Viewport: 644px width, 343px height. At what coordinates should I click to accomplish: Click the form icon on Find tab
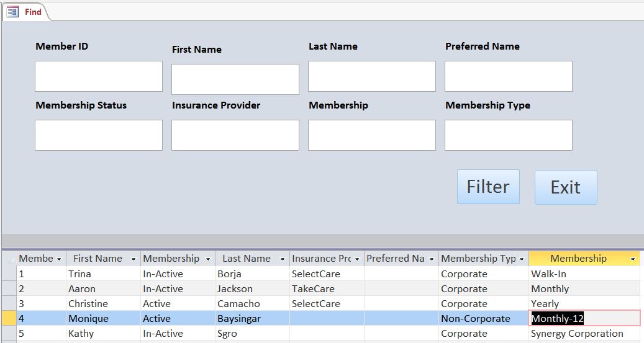[x=12, y=12]
